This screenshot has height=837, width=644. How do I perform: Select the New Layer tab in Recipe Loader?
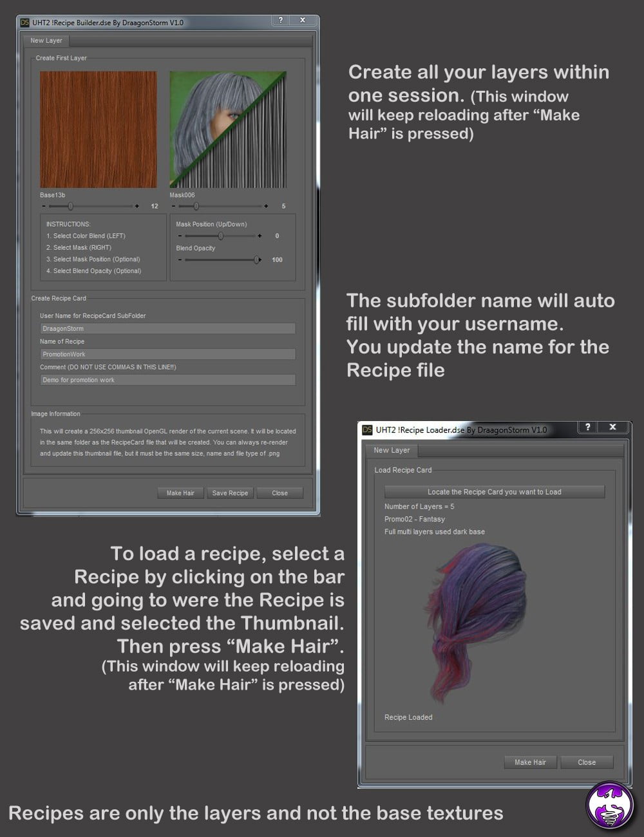pyautogui.click(x=392, y=450)
